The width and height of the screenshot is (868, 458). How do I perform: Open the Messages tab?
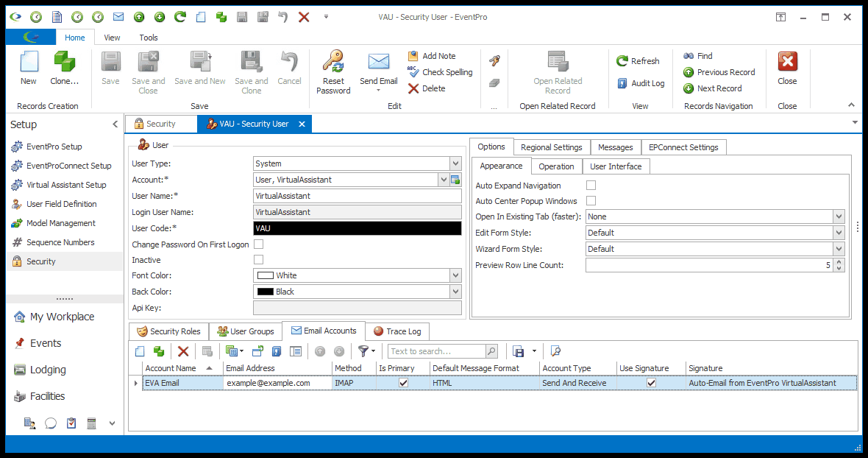coord(616,147)
